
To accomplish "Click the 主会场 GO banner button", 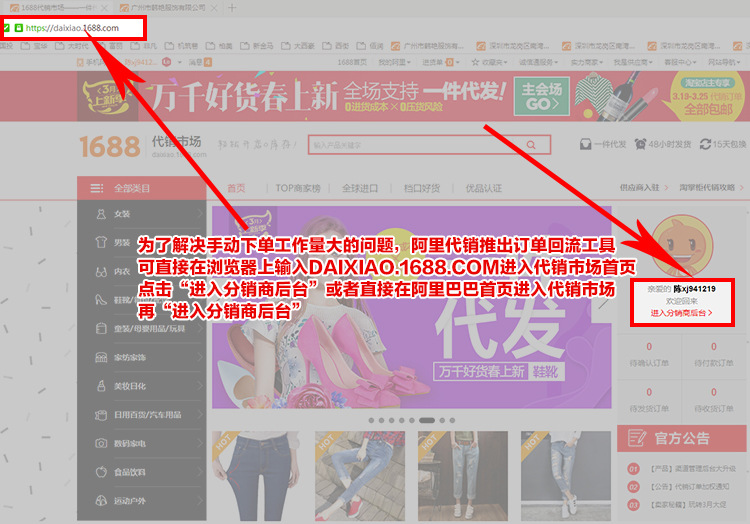I will click(541, 96).
